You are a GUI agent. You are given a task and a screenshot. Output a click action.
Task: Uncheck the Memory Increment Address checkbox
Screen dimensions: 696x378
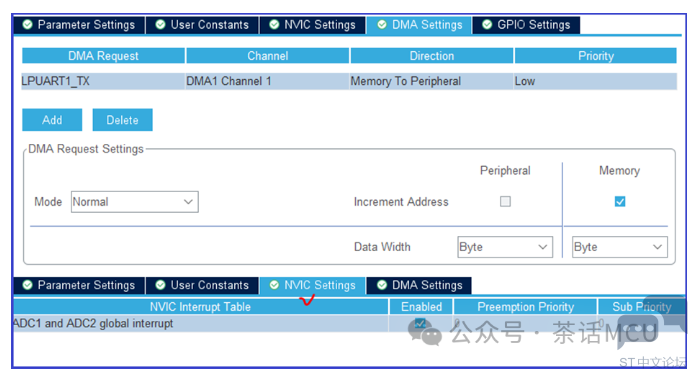point(620,201)
